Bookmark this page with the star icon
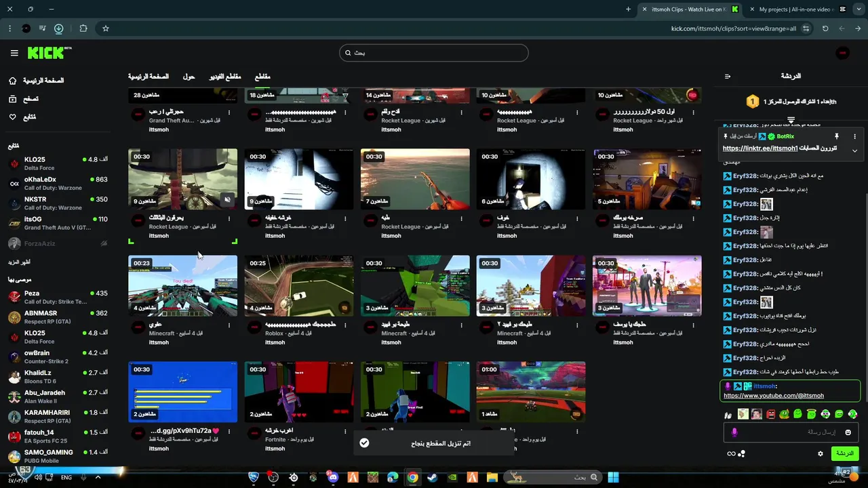Image resolution: width=868 pixels, height=488 pixels. pos(106,28)
